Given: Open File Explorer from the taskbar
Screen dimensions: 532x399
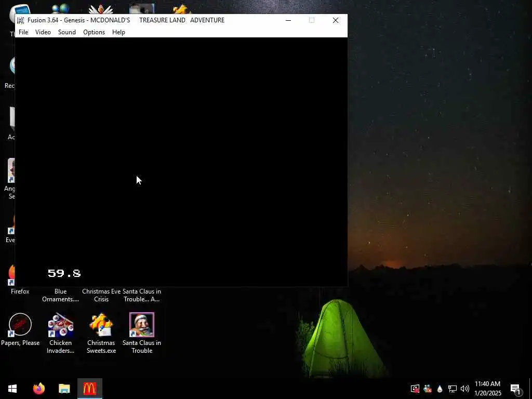Looking at the screenshot, I should point(64,389).
